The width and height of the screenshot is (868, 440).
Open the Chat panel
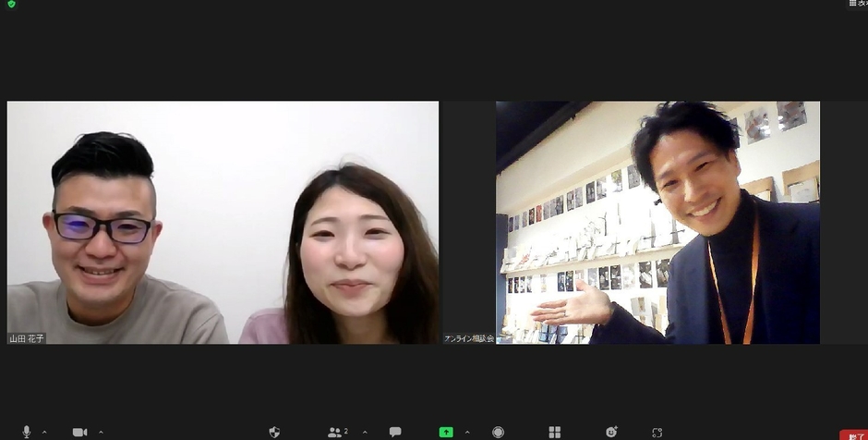[395, 432]
